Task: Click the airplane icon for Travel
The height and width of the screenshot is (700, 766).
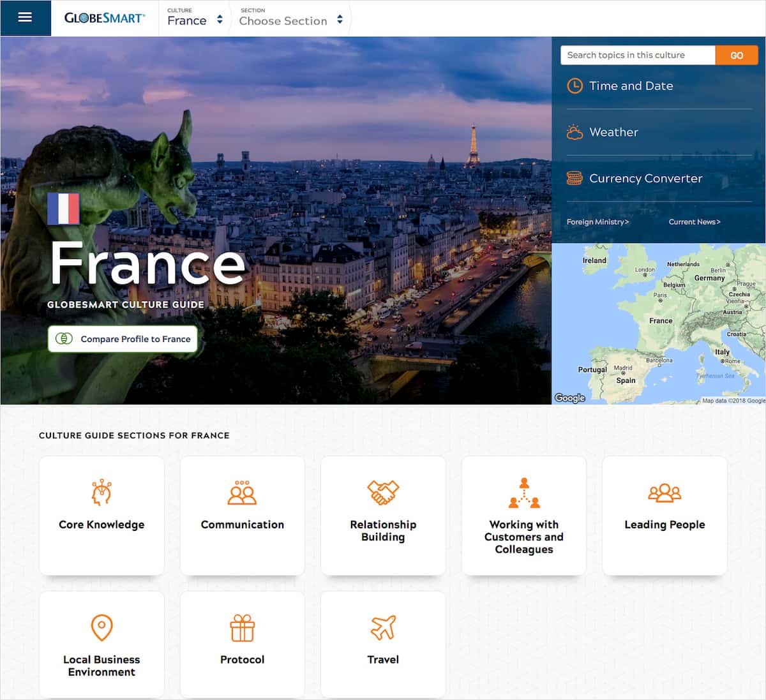Action: (x=383, y=628)
